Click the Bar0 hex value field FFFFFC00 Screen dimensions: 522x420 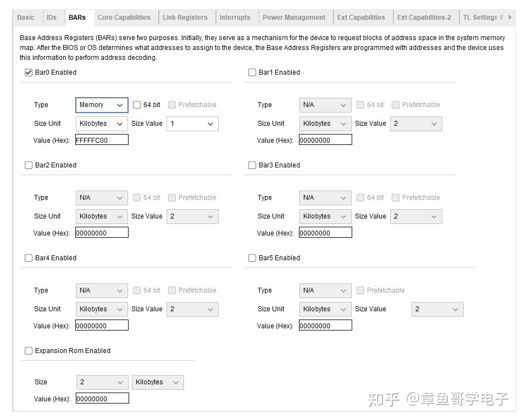pyautogui.click(x=102, y=140)
